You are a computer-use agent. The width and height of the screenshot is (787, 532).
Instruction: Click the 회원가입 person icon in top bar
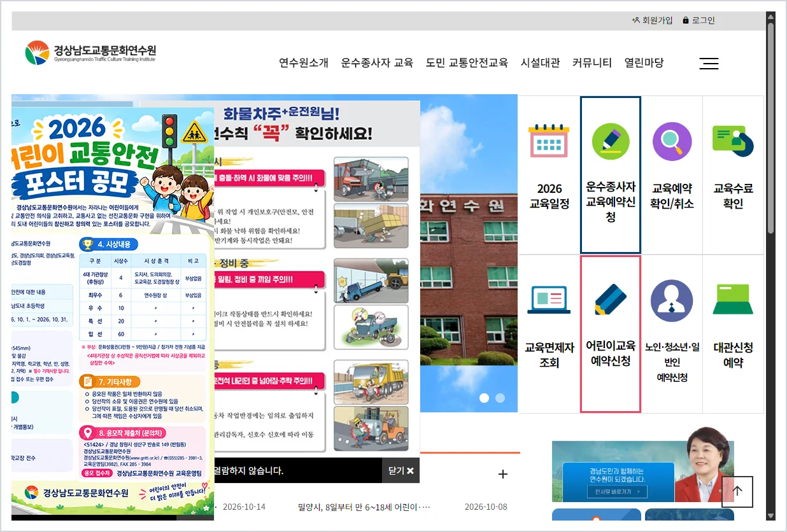(635, 20)
